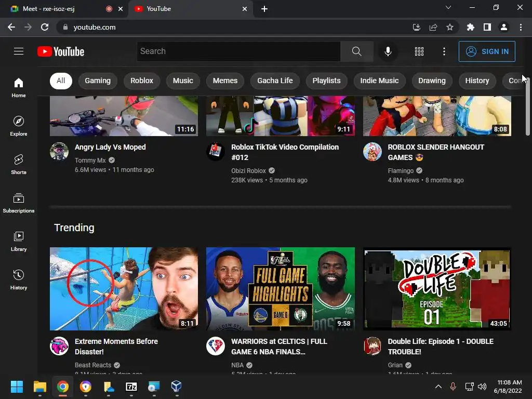The height and width of the screenshot is (399, 532).
Task: Open Shorts in sidebar
Action: [19, 164]
